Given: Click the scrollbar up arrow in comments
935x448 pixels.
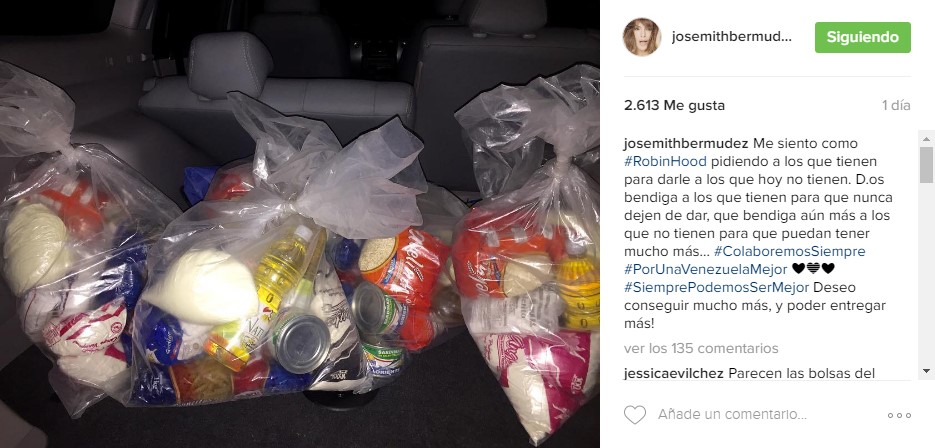Looking at the screenshot, I should [925, 138].
